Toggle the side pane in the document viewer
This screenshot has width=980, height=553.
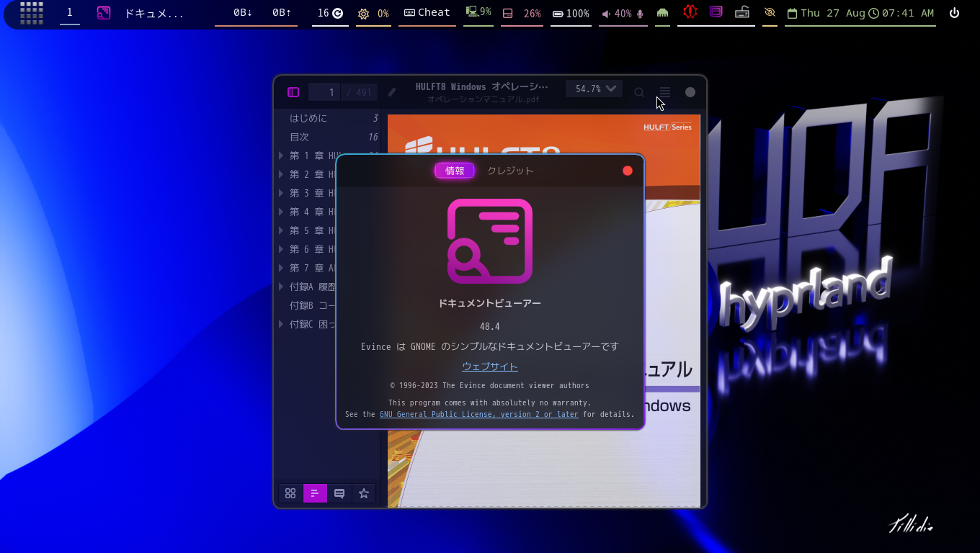coord(293,92)
